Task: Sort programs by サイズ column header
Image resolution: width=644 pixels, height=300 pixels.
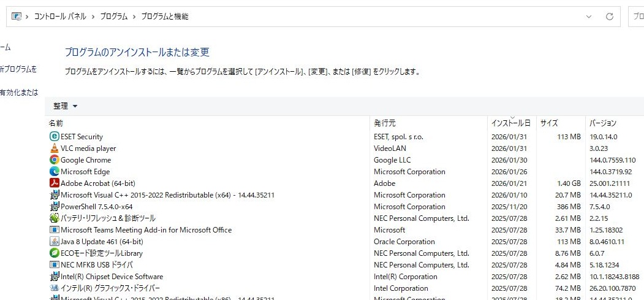Action: pyautogui.click(x=549, y=123)
